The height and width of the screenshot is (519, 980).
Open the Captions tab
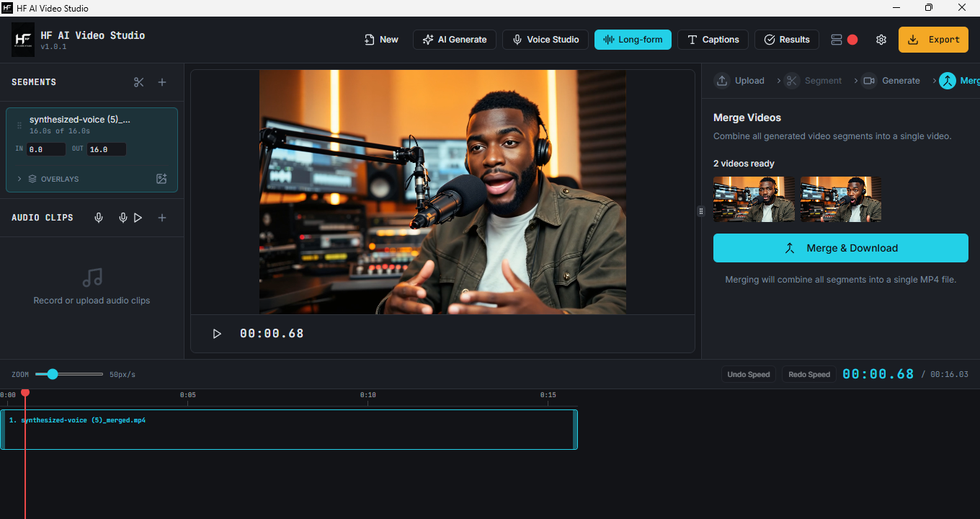click(x=713, y=40)
